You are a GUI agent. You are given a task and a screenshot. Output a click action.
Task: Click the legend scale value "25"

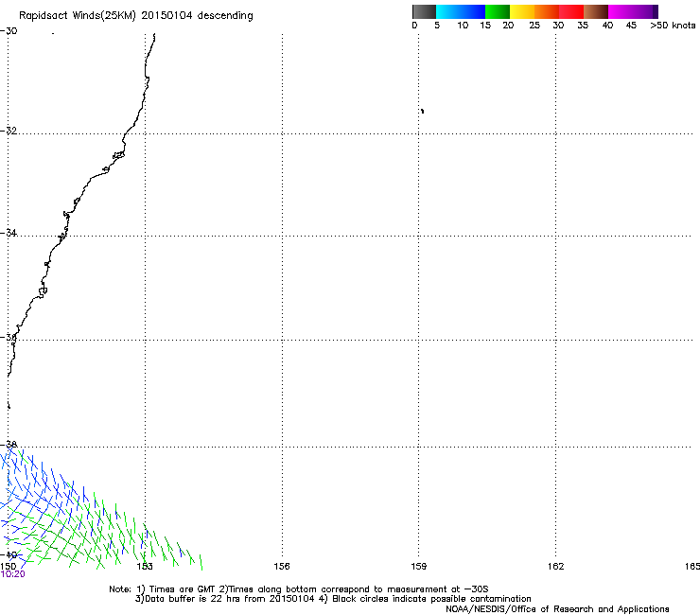pyautogui.click(x=534, y=26)
